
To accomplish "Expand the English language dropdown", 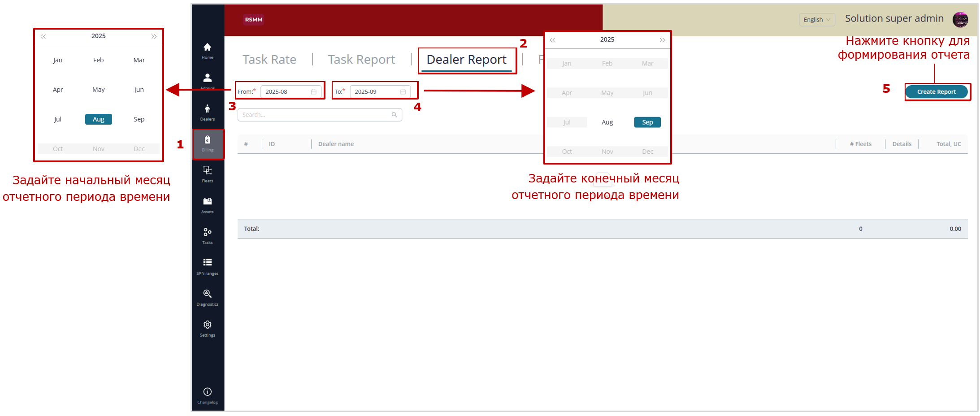I will click(816, 20).
